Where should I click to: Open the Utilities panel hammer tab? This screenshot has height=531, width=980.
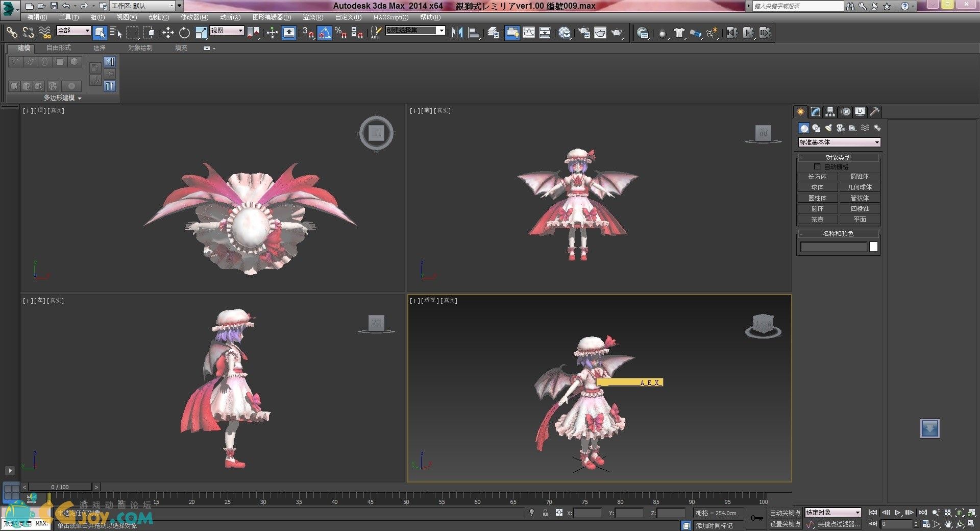(875, 112)
